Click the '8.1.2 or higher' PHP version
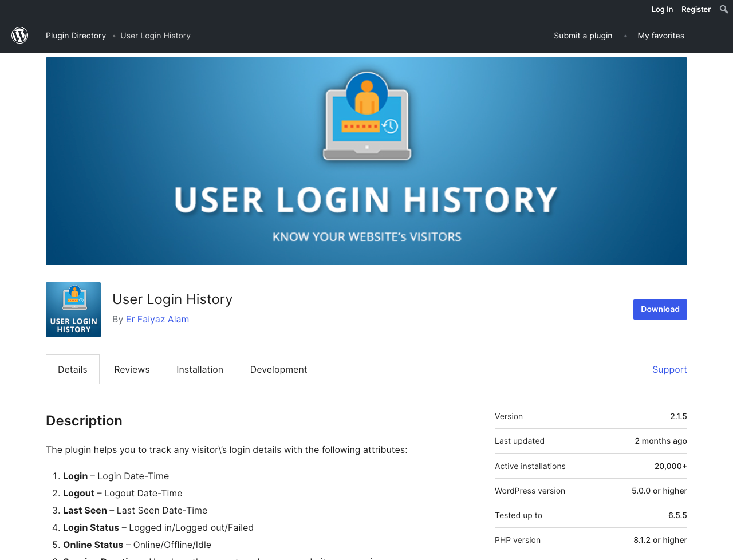 (x=660, y=540)
